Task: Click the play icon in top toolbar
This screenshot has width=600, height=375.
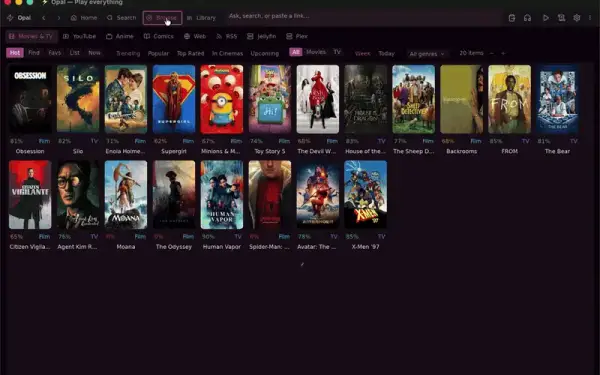Action: click(x=546, y=18)
